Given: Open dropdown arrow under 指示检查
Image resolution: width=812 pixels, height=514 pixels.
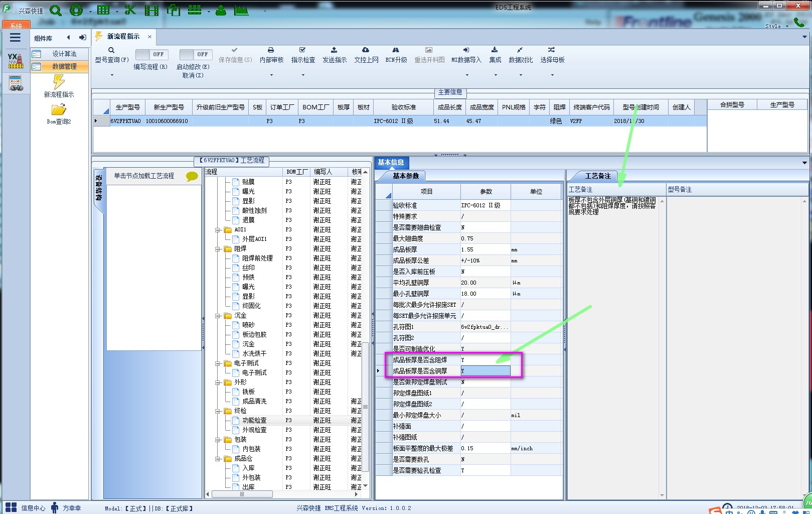Looking at the screenshot, I should click(303, 75).
